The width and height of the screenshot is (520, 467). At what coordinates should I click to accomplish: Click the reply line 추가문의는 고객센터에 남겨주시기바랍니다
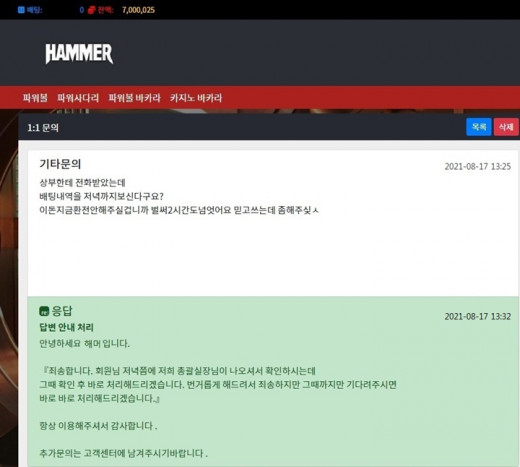123,453
